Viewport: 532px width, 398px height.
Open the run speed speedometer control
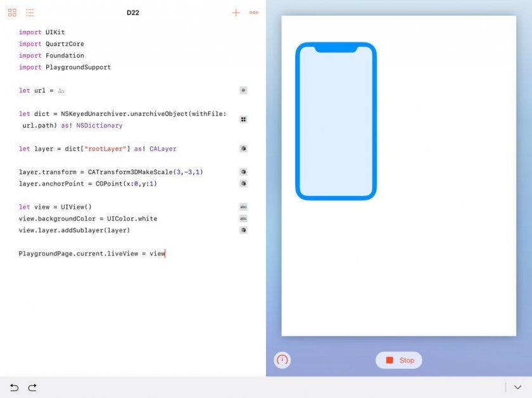(x=282, y=360)
